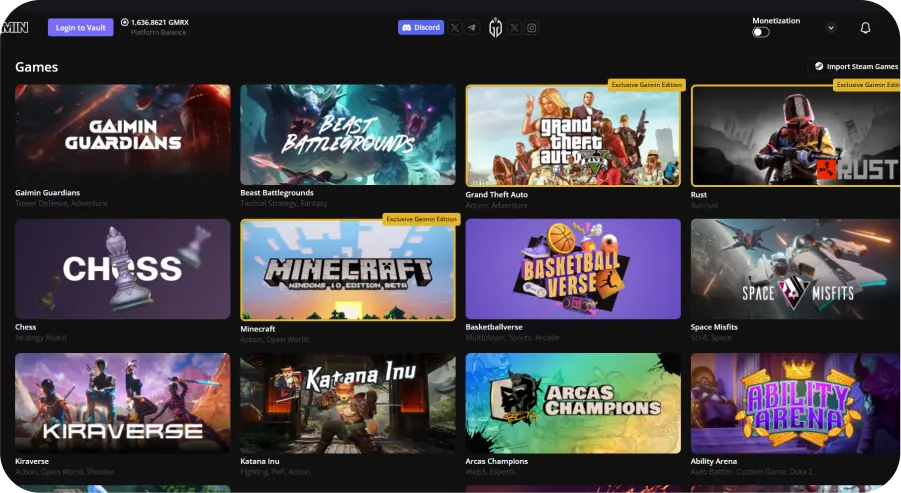Open the Instagram social icon
Screen dimensions: 901x493
tap(532, 28)
